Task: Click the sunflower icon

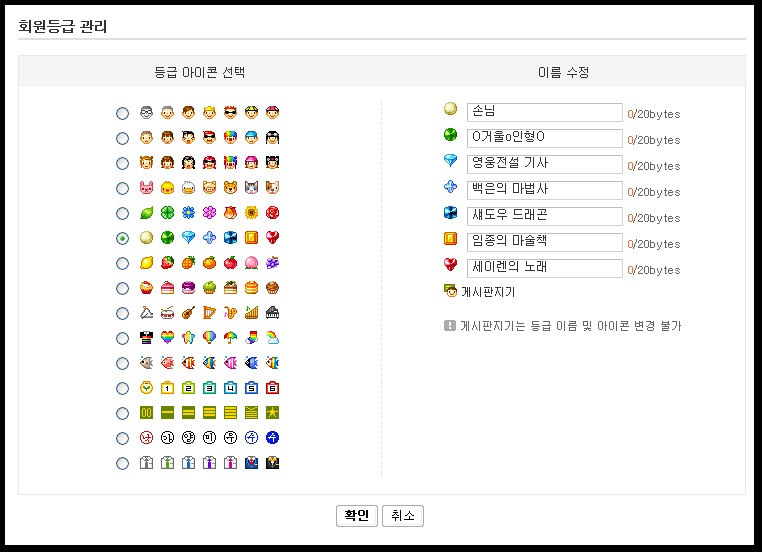Action: pyautogui.click(x=251, y=212)
